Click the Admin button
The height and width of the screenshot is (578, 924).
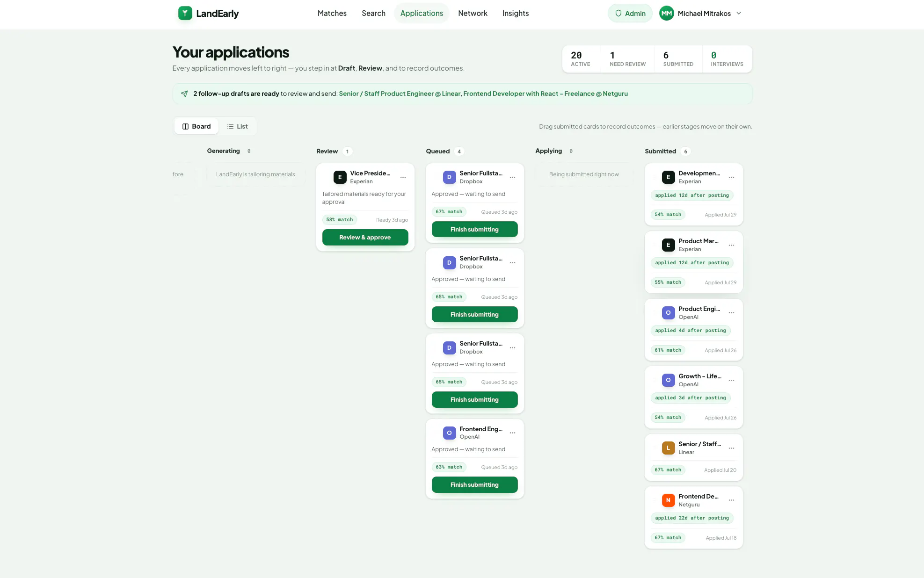tap(630, 13)
